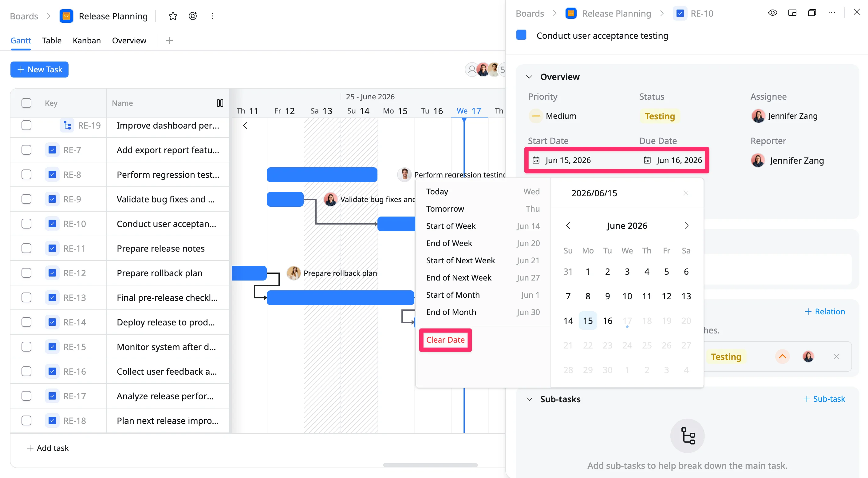
Task: Click the RE-7 task type icon
Action: pyautogui.click(x=52, y=150)
